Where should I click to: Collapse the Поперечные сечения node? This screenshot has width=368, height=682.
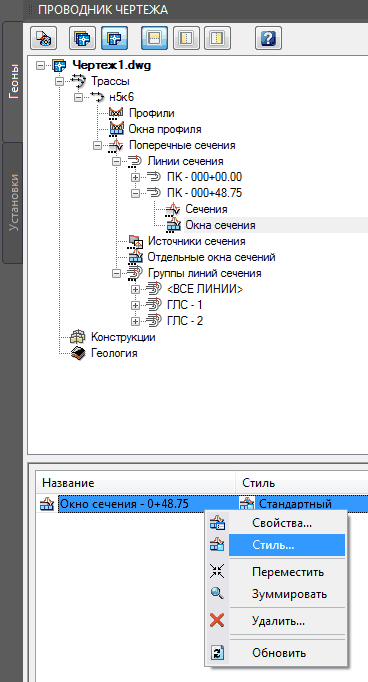tap(97, 146)
